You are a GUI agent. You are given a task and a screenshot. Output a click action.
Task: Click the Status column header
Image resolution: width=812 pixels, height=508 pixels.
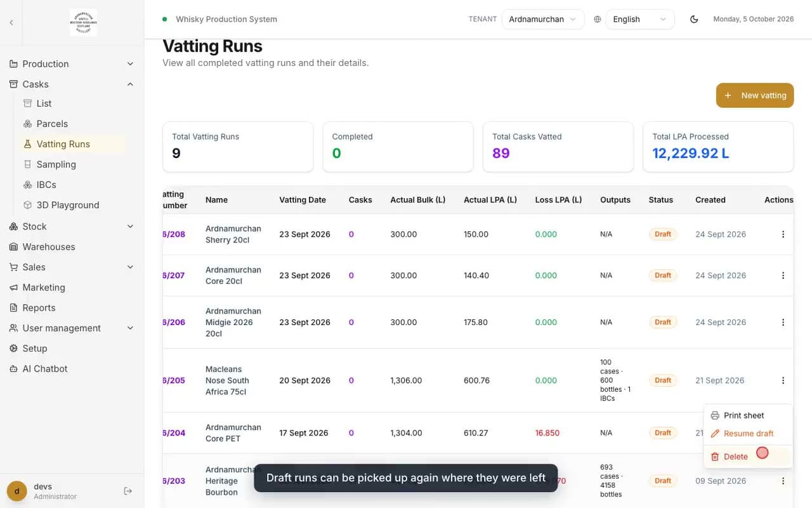tap(660, 199)
